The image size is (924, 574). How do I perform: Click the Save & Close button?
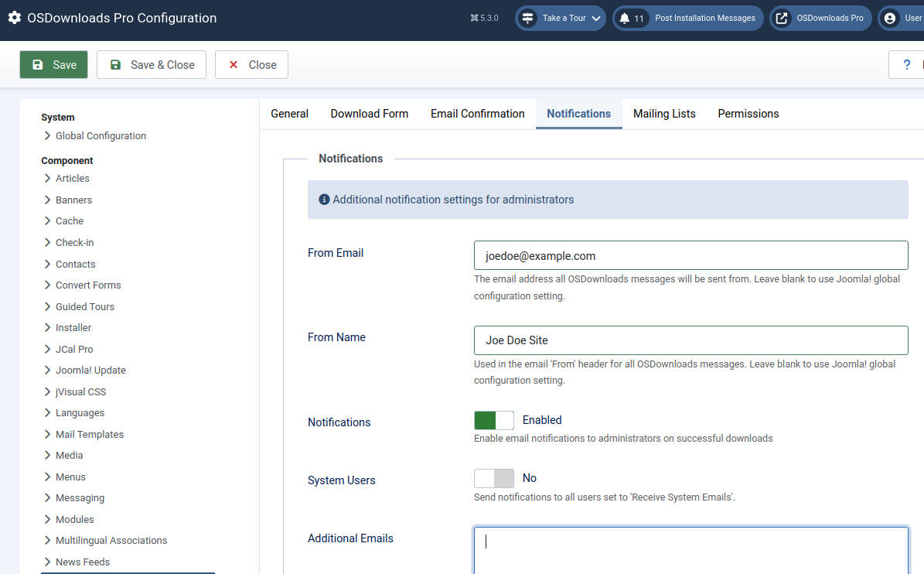152,65
